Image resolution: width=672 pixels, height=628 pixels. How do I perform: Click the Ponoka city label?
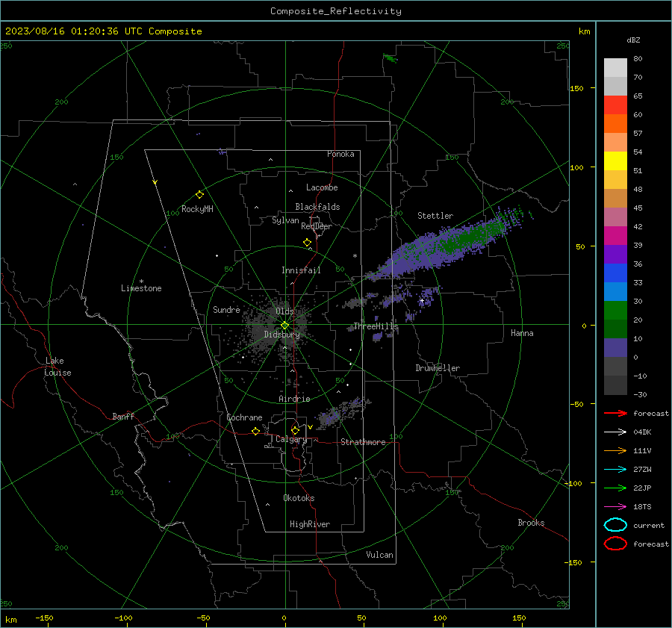[340, 154]
